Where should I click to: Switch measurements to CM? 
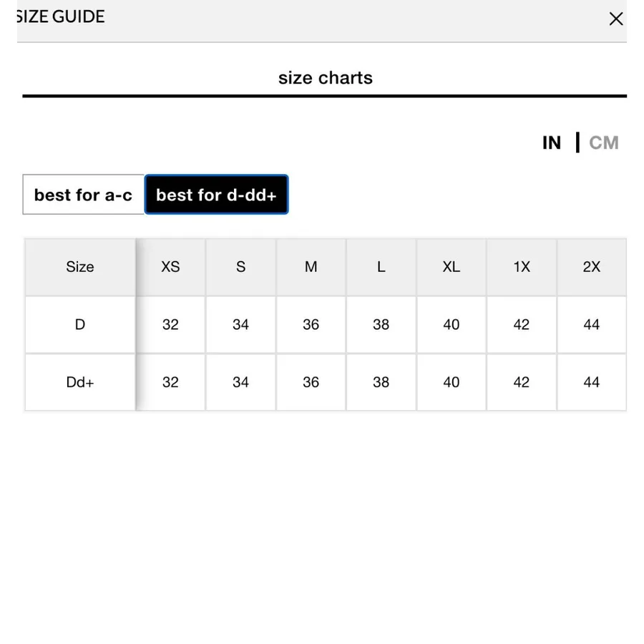point(603,143)
